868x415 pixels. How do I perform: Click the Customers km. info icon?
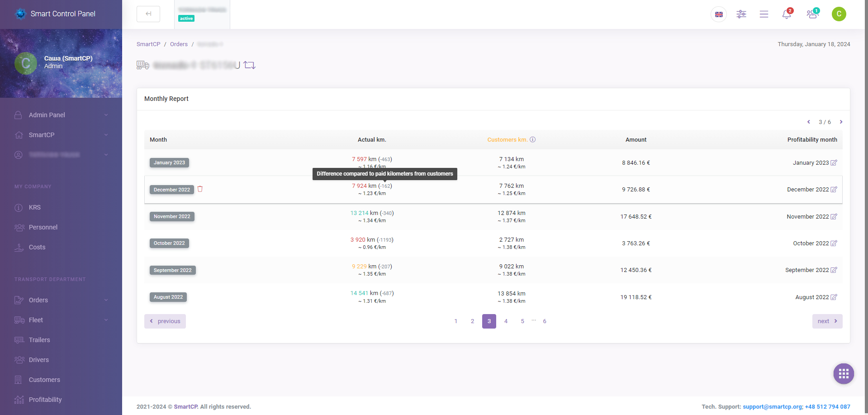533,140
